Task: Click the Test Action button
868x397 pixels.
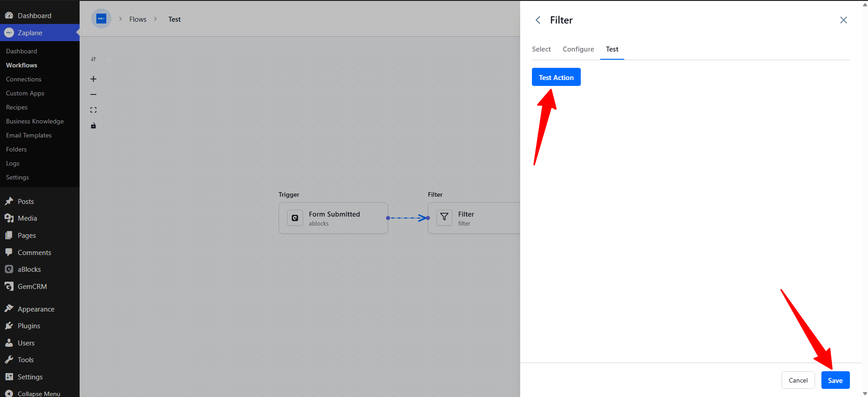Action: click(556, 77)
